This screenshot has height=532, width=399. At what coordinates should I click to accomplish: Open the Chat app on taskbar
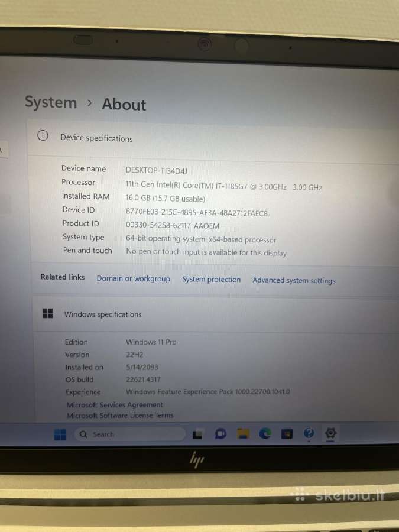[x=220, y=434]
